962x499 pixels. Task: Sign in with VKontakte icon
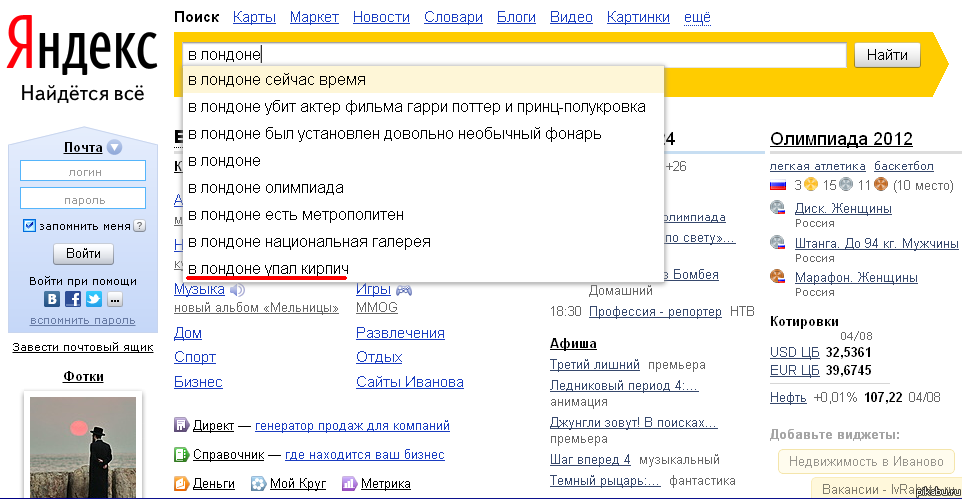tap(52, 299)
